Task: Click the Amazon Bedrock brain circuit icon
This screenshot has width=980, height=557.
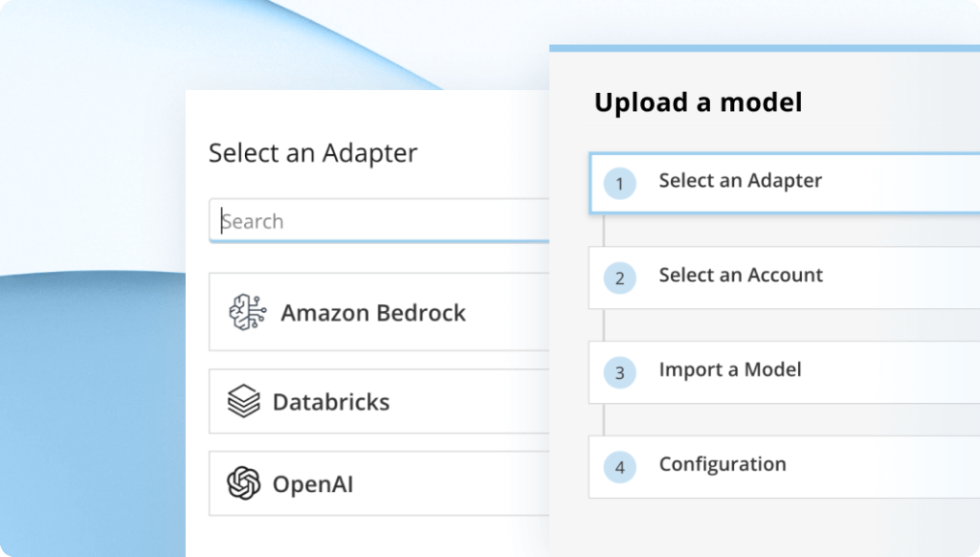Action: (x=247, y=313)
